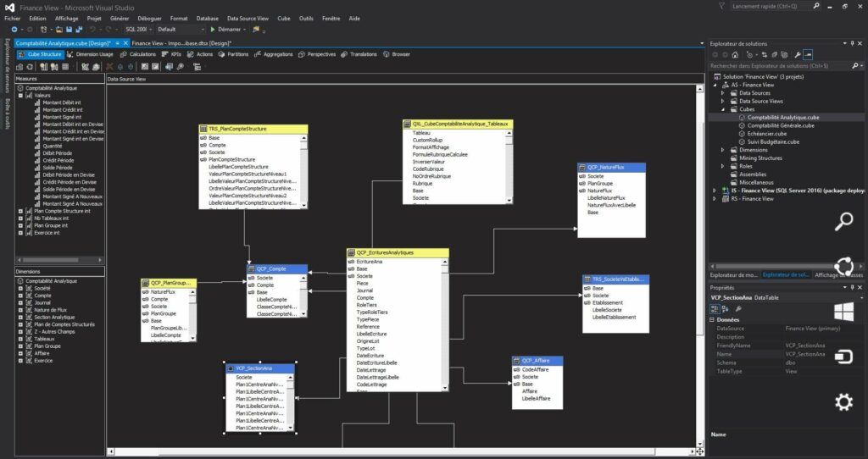Image resolution: width=868 pixels, height=459 pixels.
Task: Collapse the Valeurs measure group
Action: 20,96
